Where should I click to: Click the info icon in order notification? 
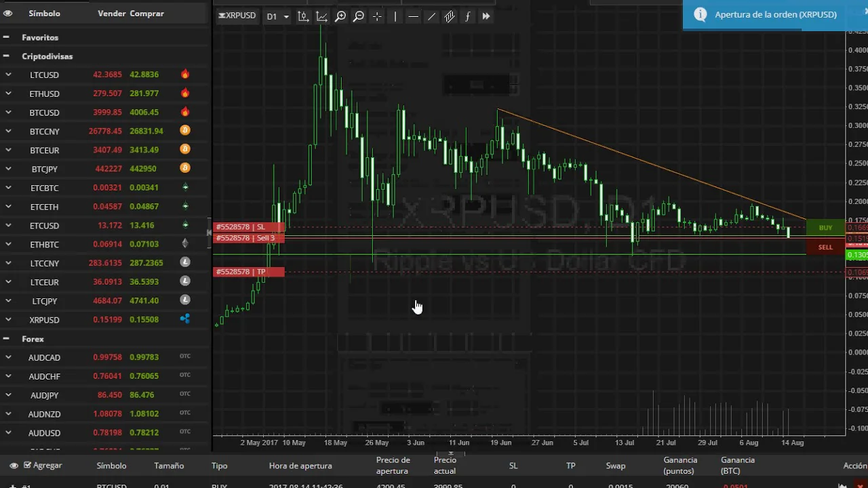point(701,14)
